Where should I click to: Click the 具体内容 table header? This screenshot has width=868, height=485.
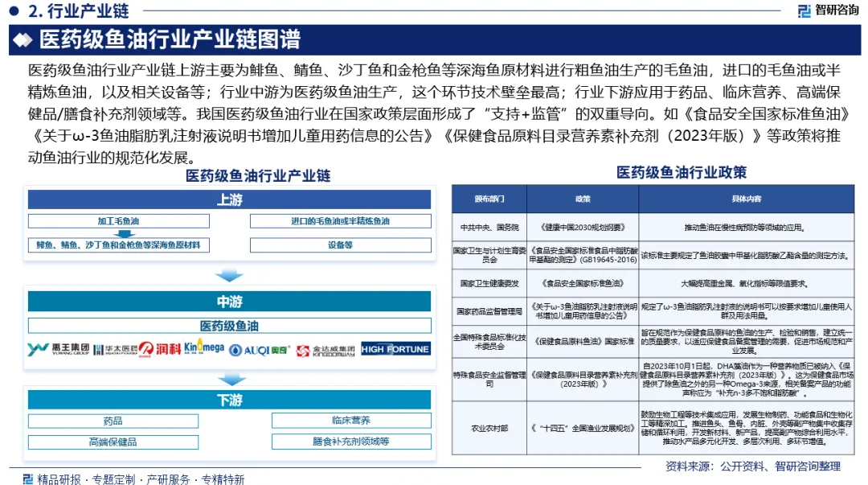[746, 199]
